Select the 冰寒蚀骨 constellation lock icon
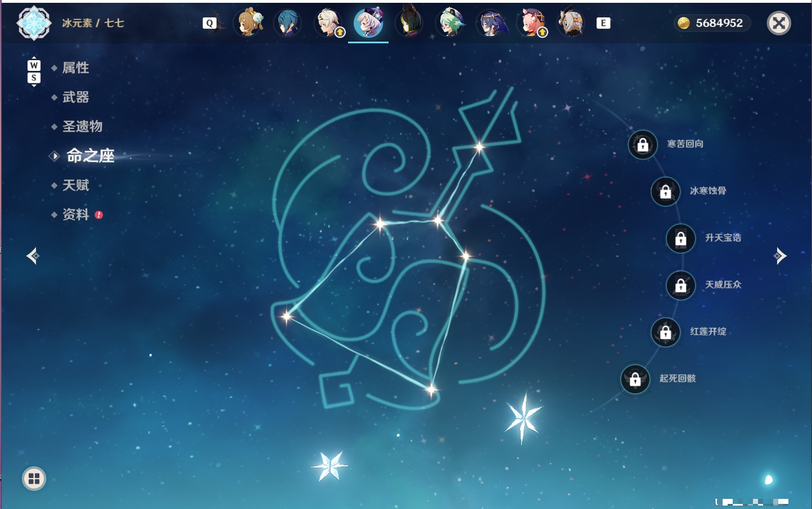This screenshot has height=509, width=812. 666,192
